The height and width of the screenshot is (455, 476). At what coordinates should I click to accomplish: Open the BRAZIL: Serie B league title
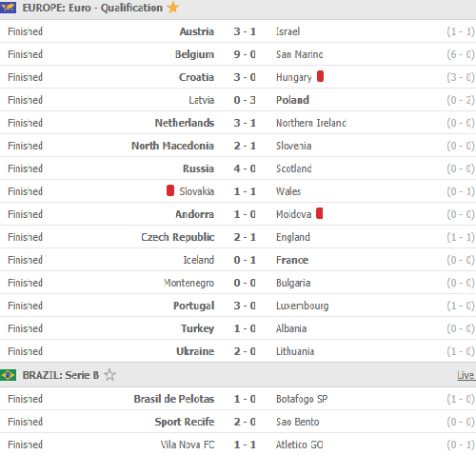(61, 375)
